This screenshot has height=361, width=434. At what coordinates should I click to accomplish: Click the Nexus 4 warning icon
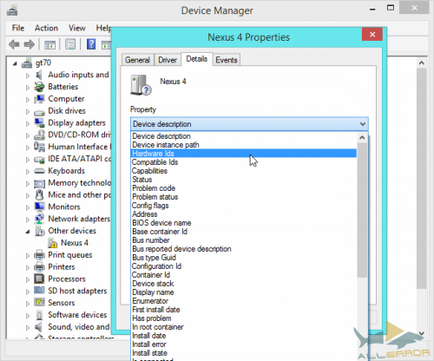pos(52,243)
